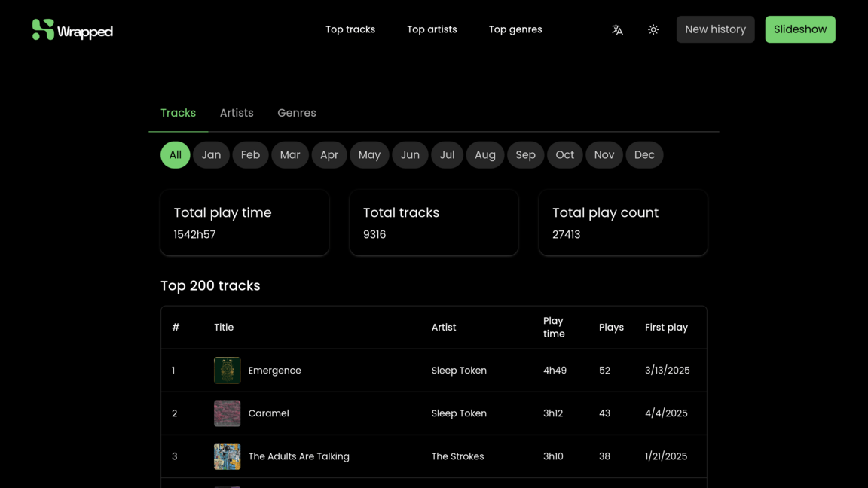Select the May month chip
The height and width of the screenshot is (488, 868).
pyautogui.click(x=369, y=154)
